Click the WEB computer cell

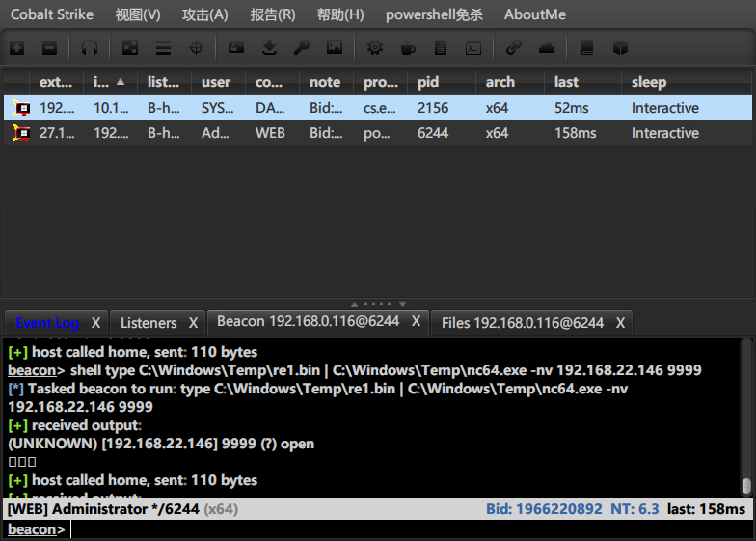click(x=270, y=133)
